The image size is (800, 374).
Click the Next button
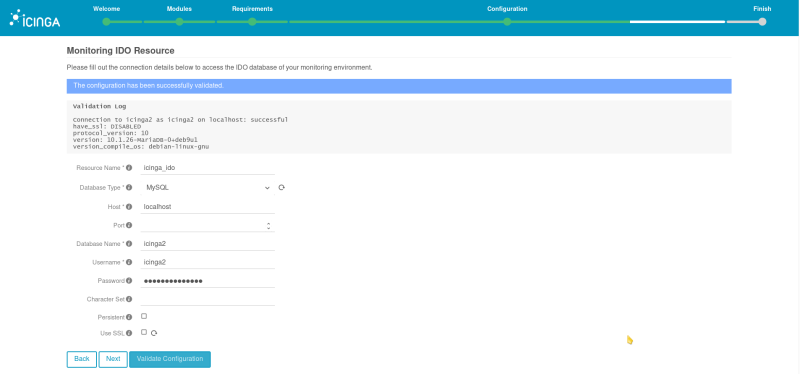click(x=113, y=359)
